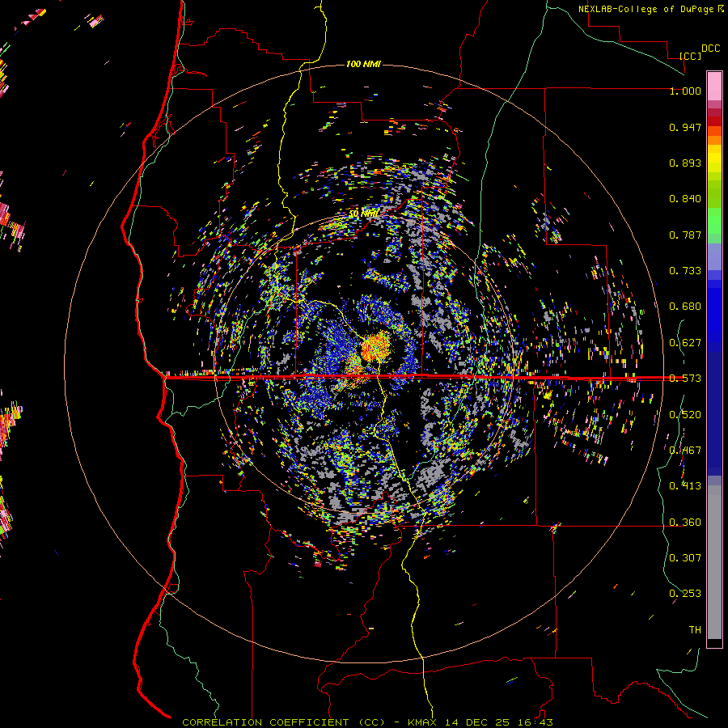Pick the pink top segment of the color bar

[x=714, y=86]
